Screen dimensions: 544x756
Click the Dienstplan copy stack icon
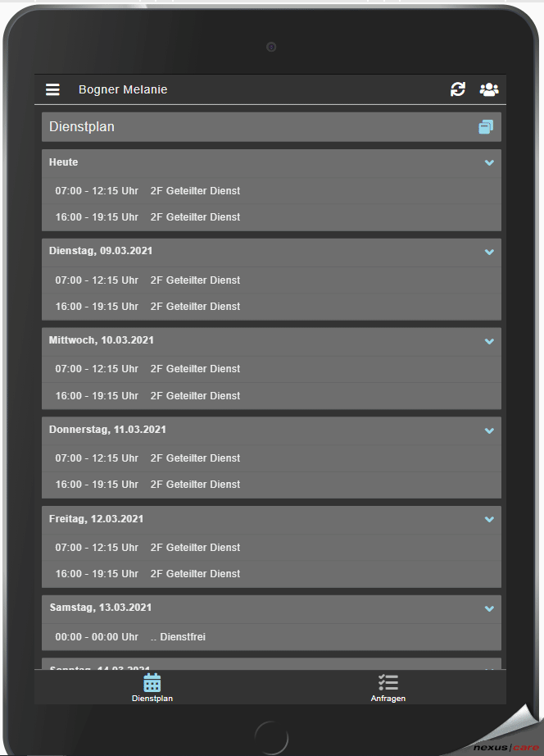(486, 127)
